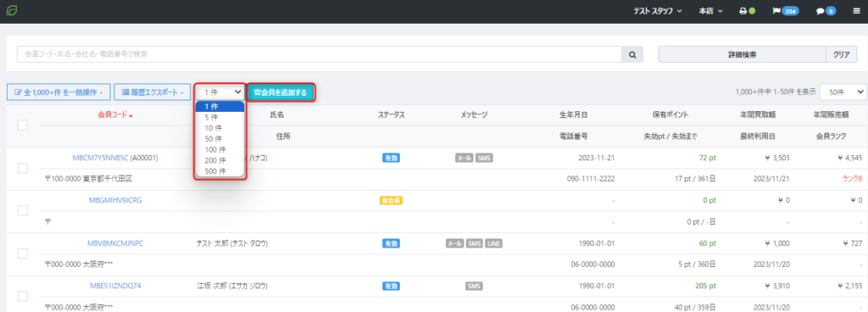Click the メッセージ column header

[474, 115]
